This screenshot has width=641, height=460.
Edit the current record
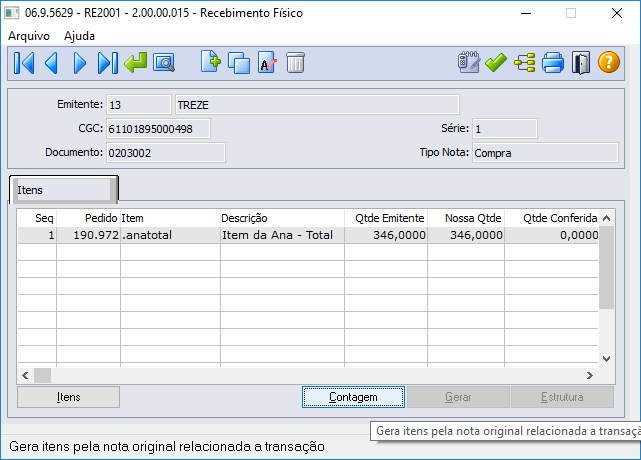267,63
